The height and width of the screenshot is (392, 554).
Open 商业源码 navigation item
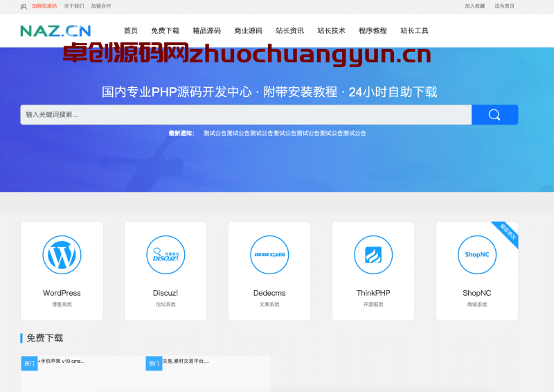[x=249, y=30]
